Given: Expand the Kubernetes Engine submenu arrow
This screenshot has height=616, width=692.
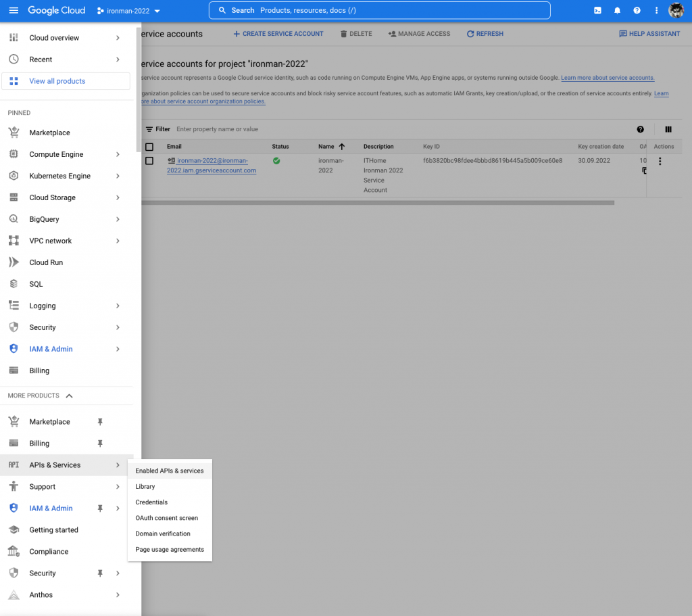Looking at the screenshot, I should pos(118,176).
